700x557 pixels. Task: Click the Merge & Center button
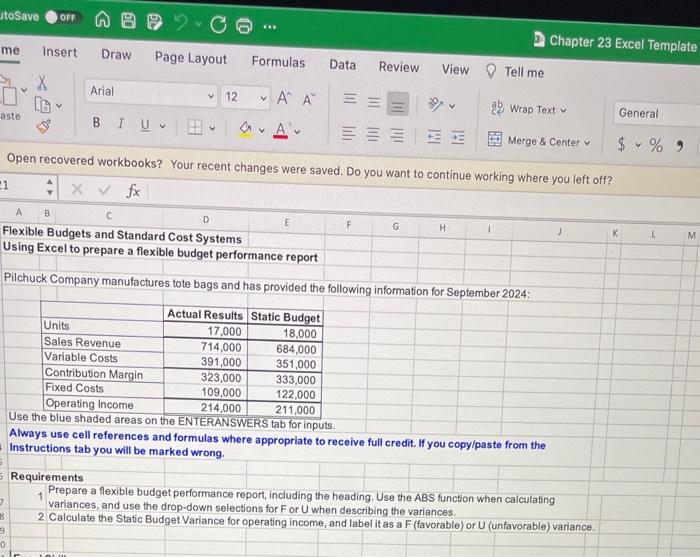533,141
